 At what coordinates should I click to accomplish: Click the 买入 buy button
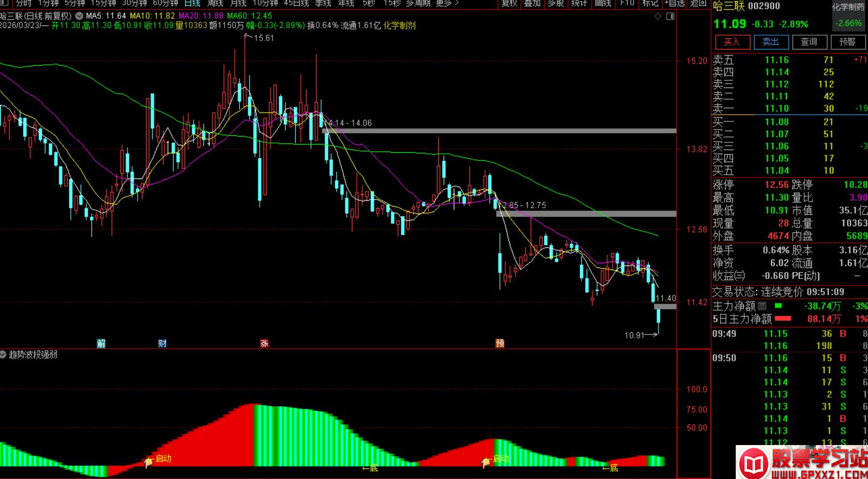pyautogui.click(x=732, y=42)
